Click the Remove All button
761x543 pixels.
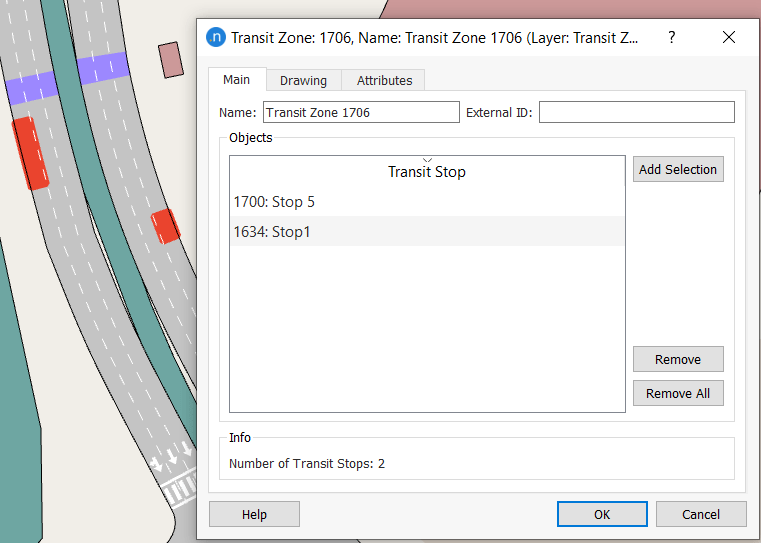pyautogui.click(x=678, y=393)
